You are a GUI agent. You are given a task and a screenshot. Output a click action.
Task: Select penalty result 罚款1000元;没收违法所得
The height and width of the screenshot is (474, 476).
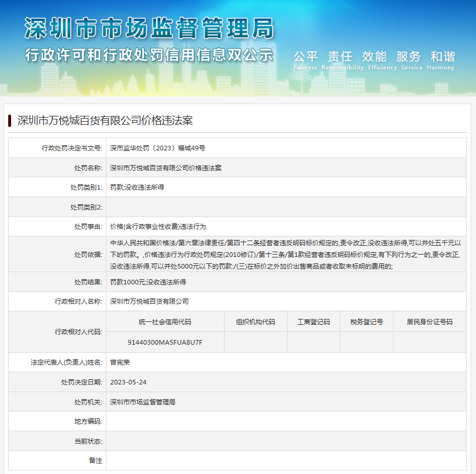(x=148, y=282)
